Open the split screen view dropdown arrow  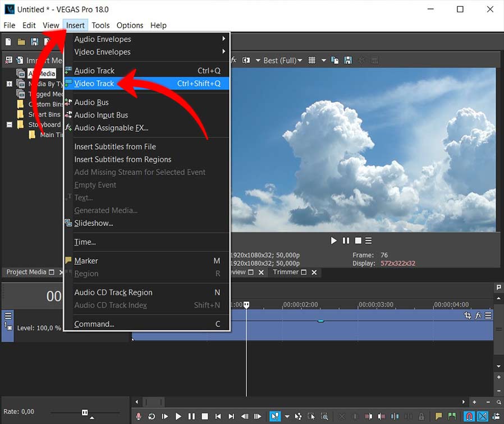[258, 60]
